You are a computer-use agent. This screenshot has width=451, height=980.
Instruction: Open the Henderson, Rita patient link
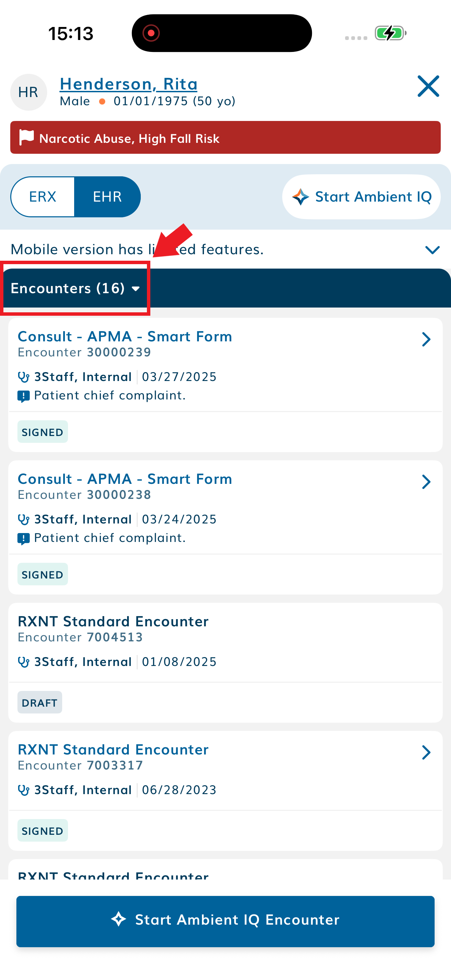tap(128, 84)
